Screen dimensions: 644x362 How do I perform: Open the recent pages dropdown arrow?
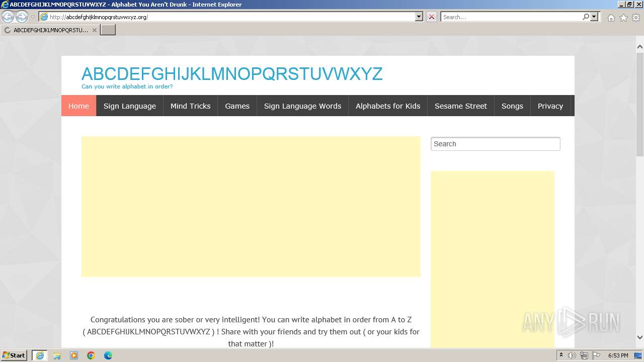click(33, 17)
